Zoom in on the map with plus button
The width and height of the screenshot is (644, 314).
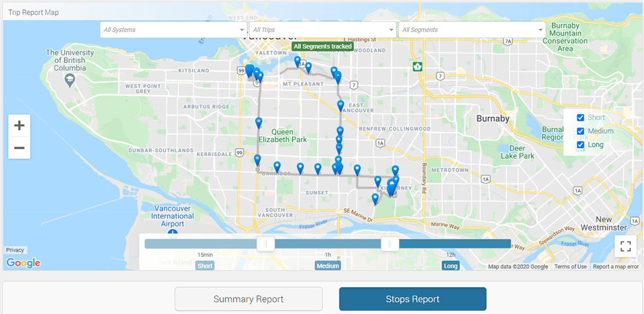tap(19, 126)
